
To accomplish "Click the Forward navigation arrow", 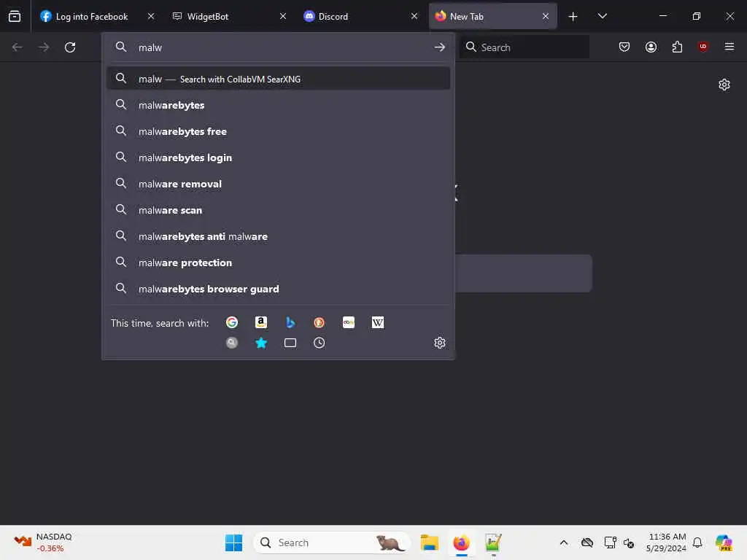I will 44,47.
